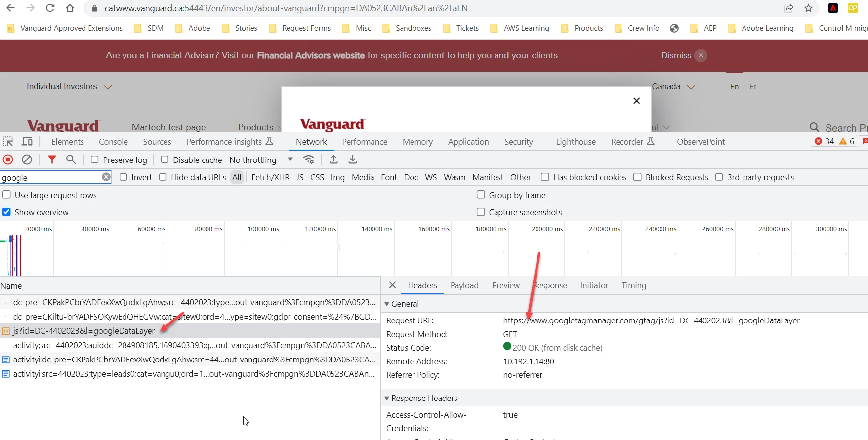868x440 pixels.
Task: Close the request details pane
Action: [392, 285]
